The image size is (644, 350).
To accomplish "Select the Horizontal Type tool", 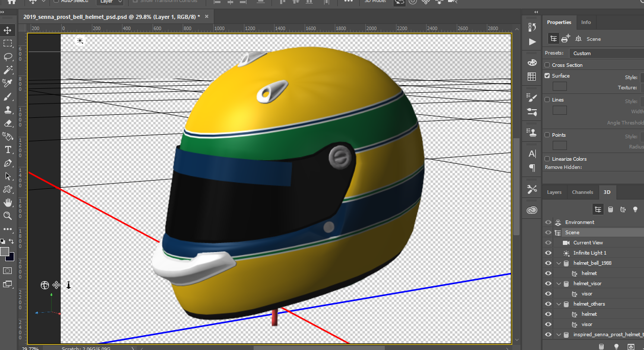I will [8, 149].
